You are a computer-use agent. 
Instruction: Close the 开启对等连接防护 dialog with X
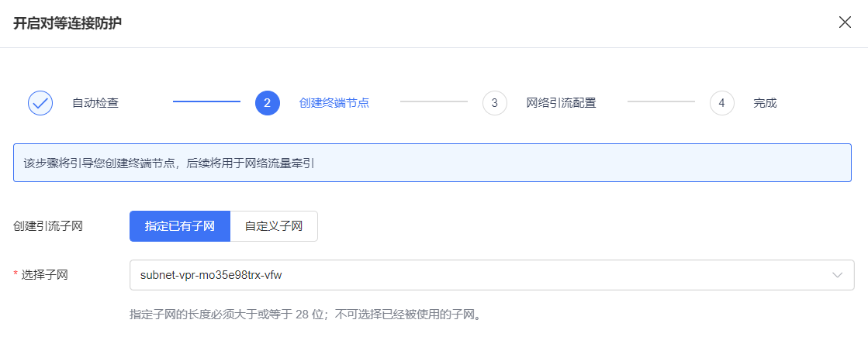point(845,22)
